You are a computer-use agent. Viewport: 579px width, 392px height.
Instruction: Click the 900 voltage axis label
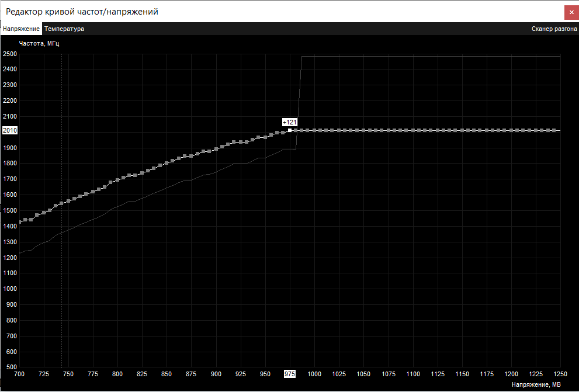[216, 374]
